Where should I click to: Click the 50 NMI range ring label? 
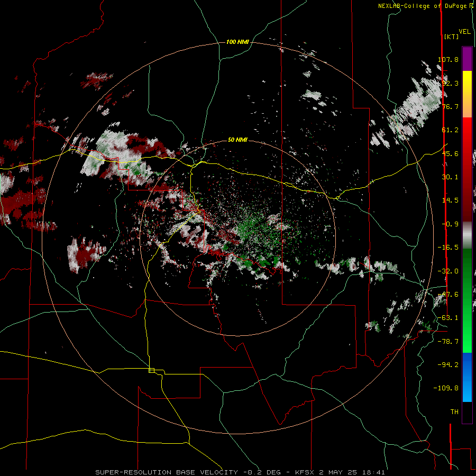click(x=237, y=140)
